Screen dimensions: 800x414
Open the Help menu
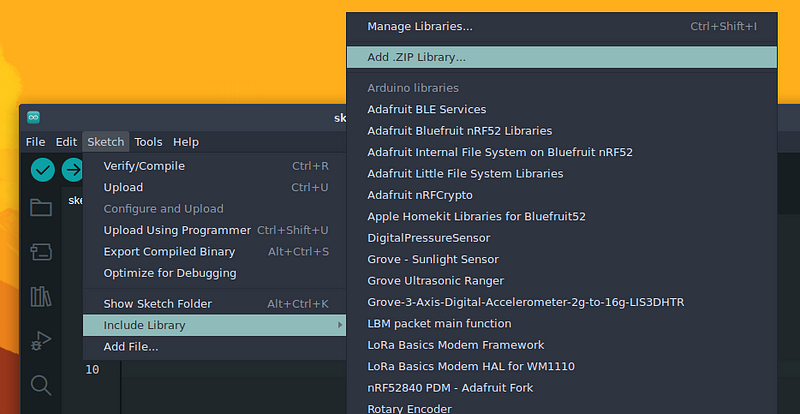pos(186,142)
